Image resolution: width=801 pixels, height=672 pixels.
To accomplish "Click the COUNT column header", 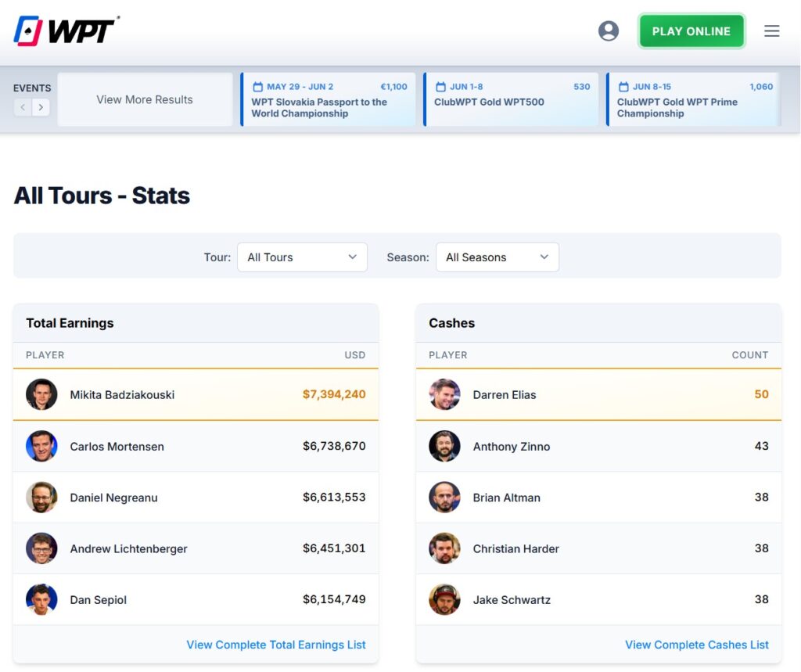I will pos(750,355).
